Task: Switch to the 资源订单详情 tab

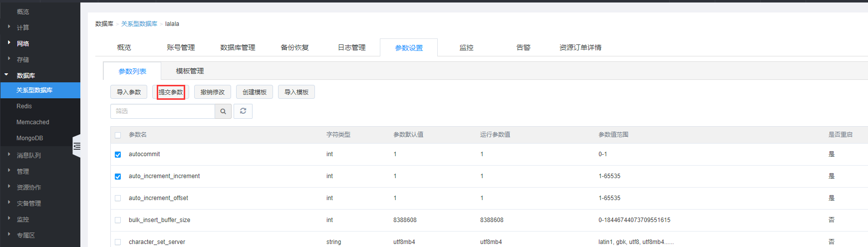Action: pos(580,47)
